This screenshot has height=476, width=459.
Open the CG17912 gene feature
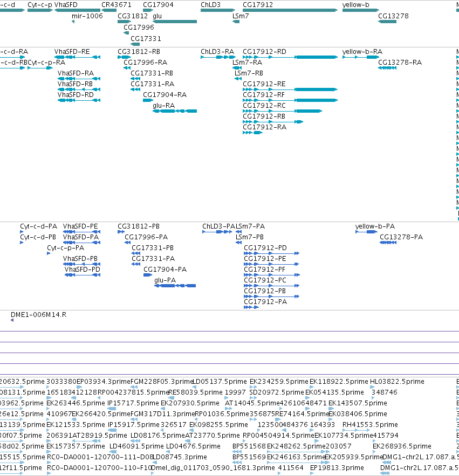(x=290, y=10)
